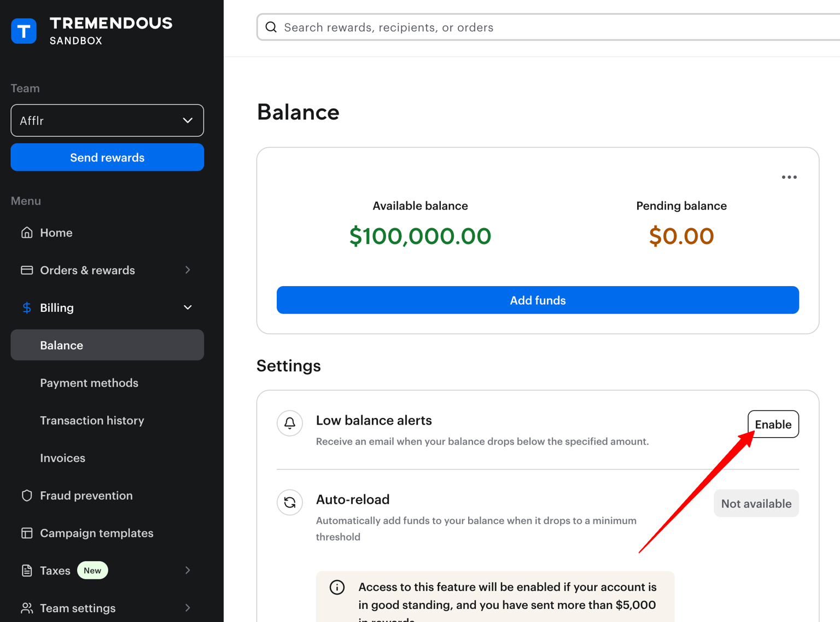Click the info icon in the notice box

[337, 587]
